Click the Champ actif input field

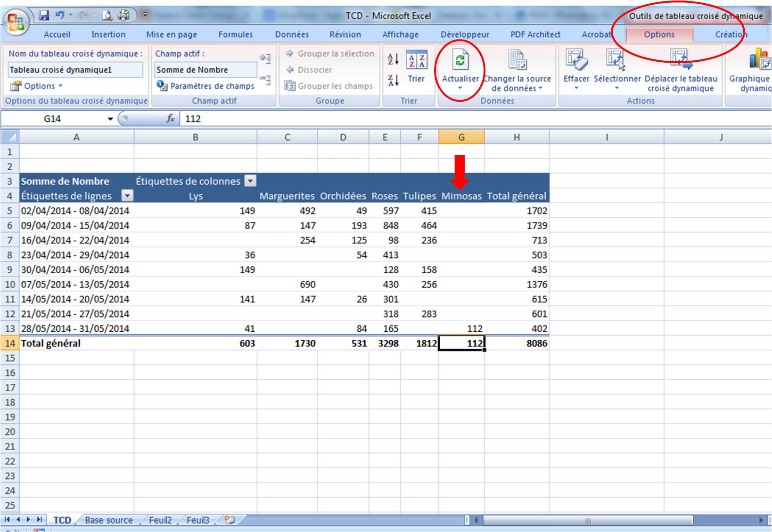206,70
